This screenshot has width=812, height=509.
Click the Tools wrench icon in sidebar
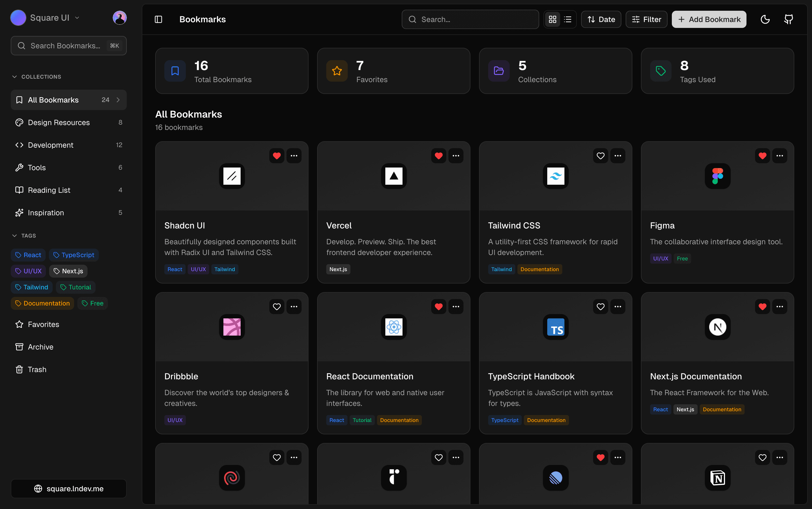coord(19,167)
